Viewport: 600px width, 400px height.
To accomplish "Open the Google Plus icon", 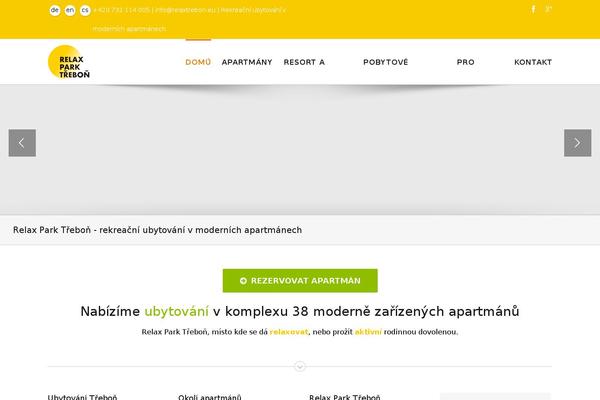I will [x=548, y=10].
